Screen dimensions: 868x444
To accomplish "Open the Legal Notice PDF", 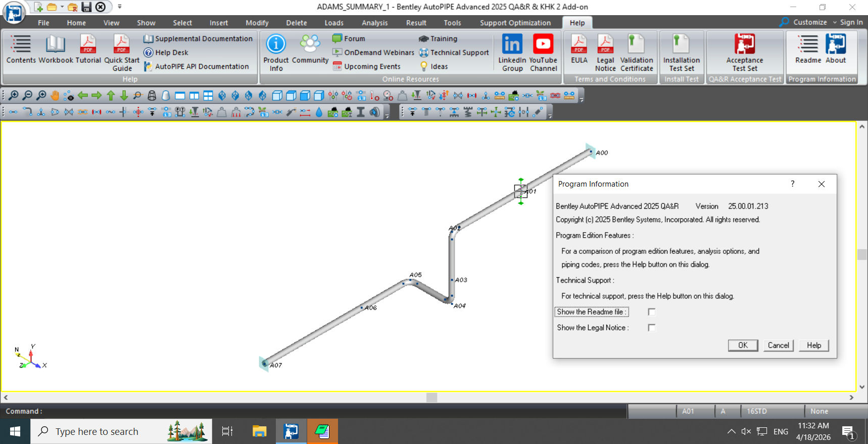I will point(605,53).
